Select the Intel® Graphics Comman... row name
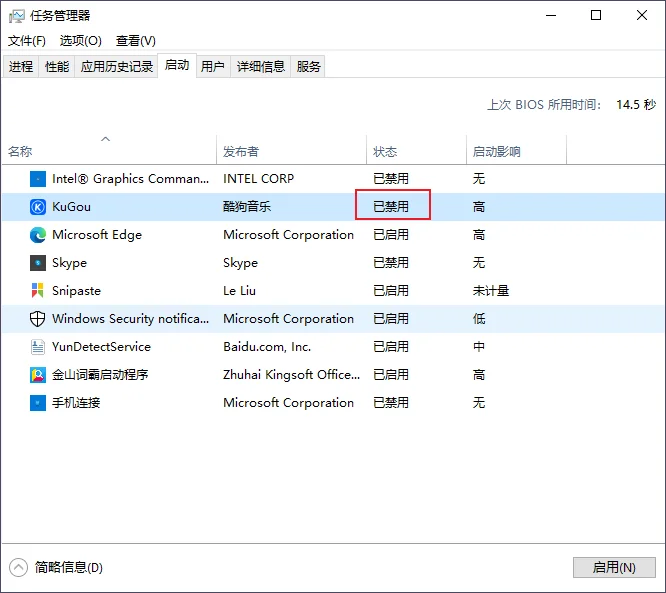 pos(130,179)
